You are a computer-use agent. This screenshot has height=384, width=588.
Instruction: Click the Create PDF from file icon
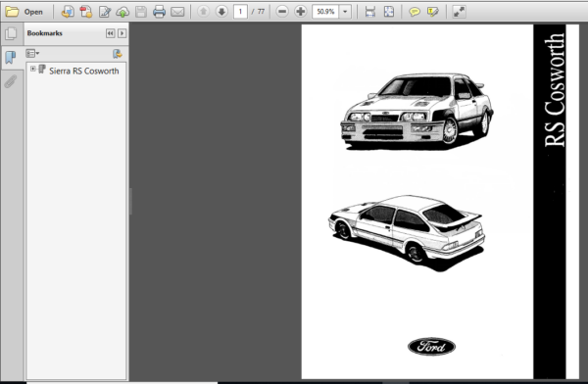[68, 12]
